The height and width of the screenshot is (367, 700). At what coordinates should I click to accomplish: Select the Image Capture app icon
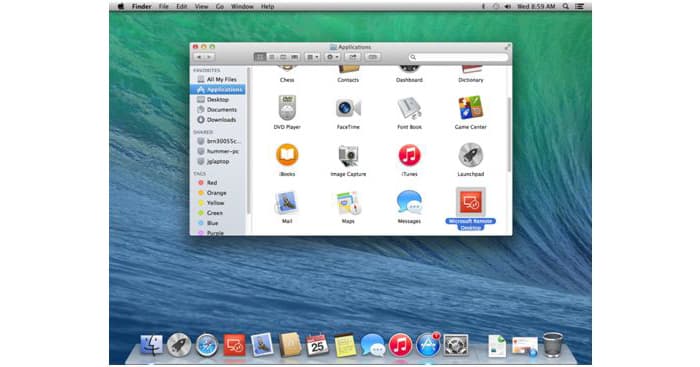tap(348, 156)
